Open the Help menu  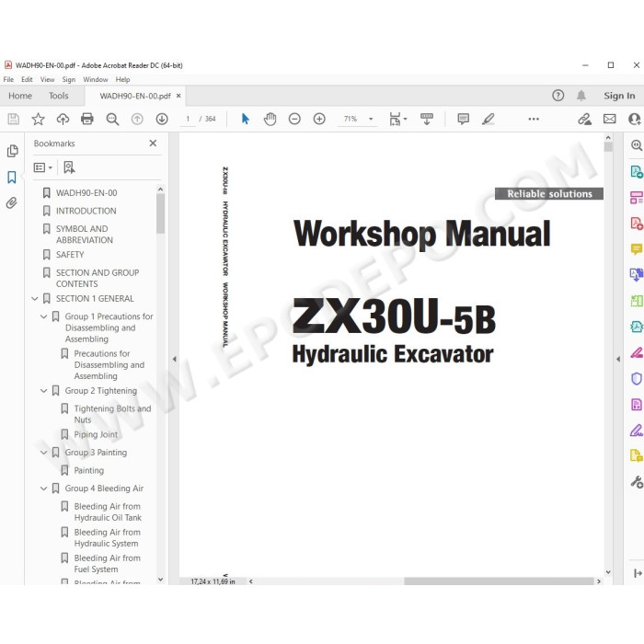pos(122,80)
